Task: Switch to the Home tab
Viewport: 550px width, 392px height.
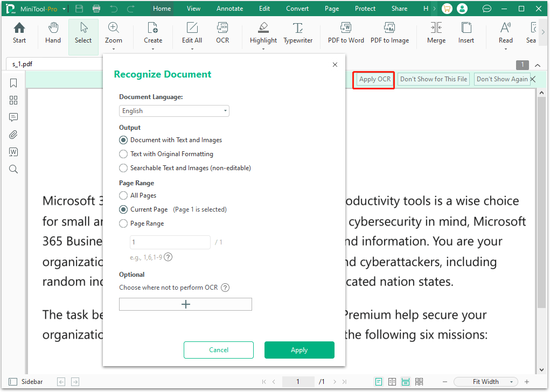Action: [x=162, y=9]
